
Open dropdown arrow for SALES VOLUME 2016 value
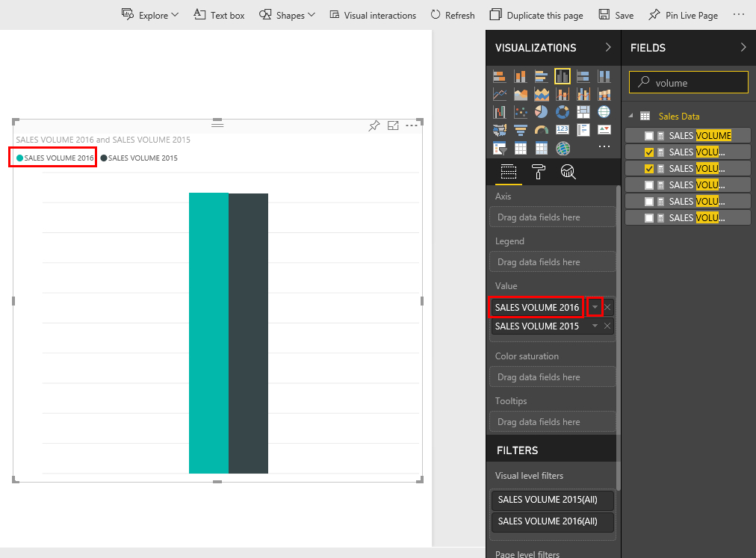tap(595, 307)
